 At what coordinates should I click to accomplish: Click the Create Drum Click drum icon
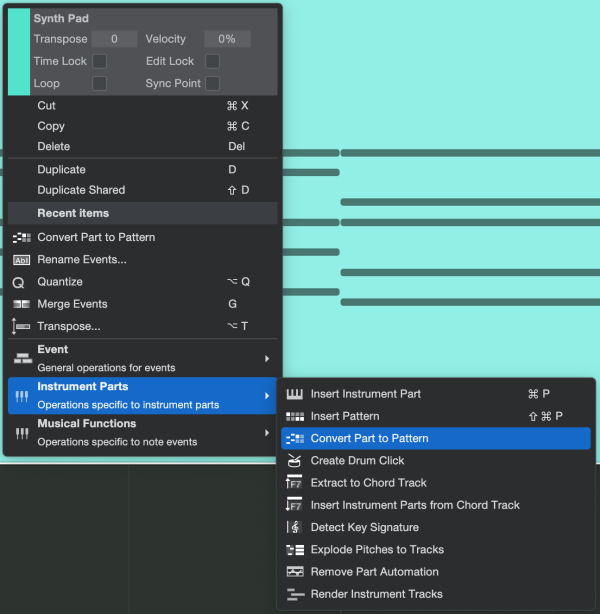click(x=294, y=460)
